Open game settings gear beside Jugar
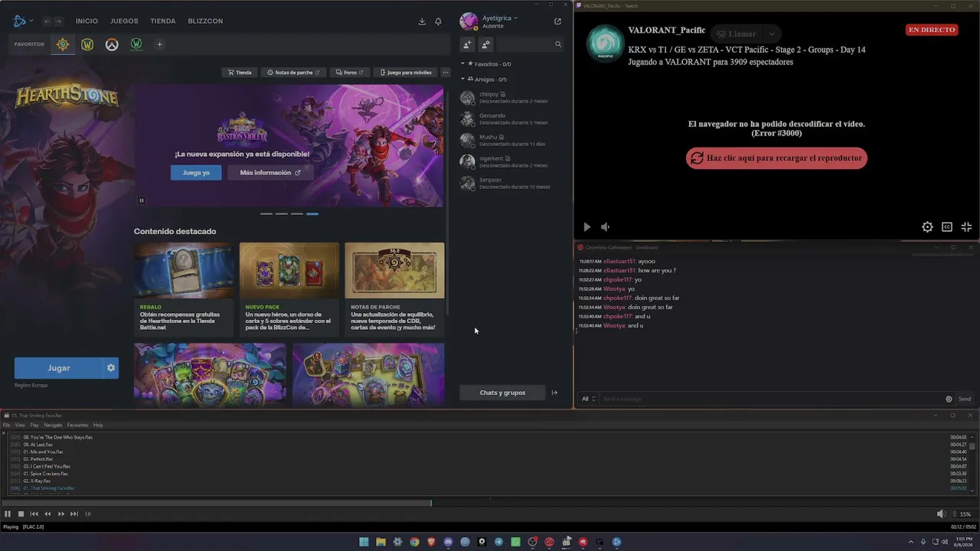 [111, 368]
